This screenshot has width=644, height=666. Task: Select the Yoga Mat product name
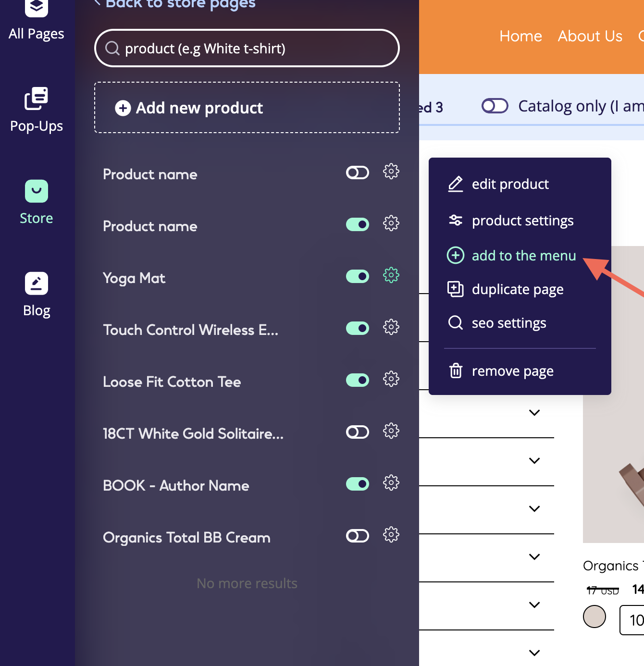coord(134,278)
